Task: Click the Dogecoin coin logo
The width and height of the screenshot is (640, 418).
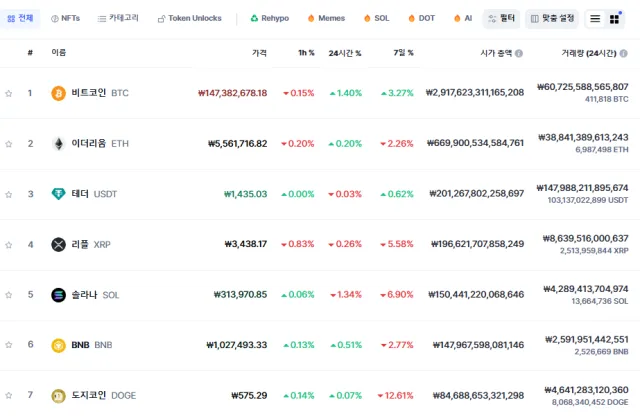Action: (58, 396)
